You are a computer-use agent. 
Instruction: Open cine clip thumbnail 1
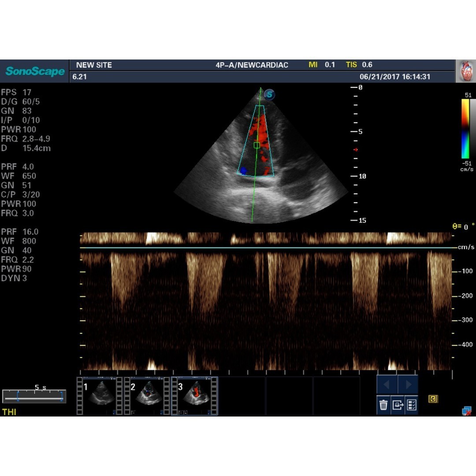(100, 396)
